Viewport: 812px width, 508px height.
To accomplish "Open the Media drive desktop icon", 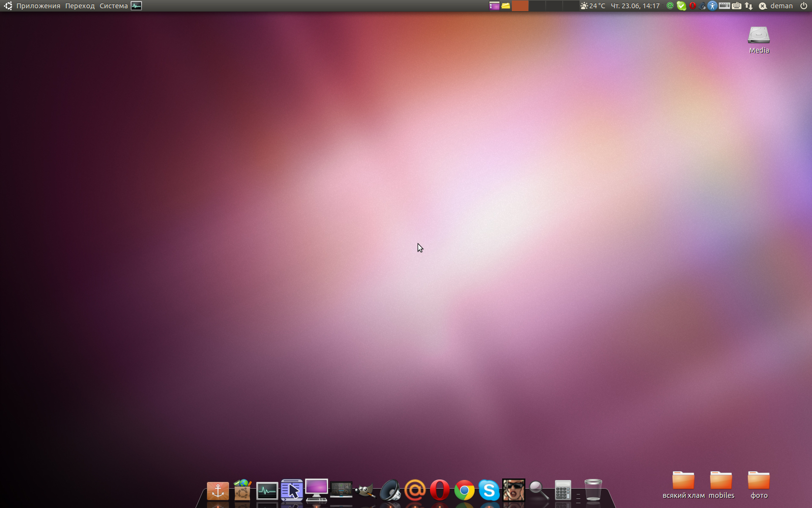I will pos(759,40).
